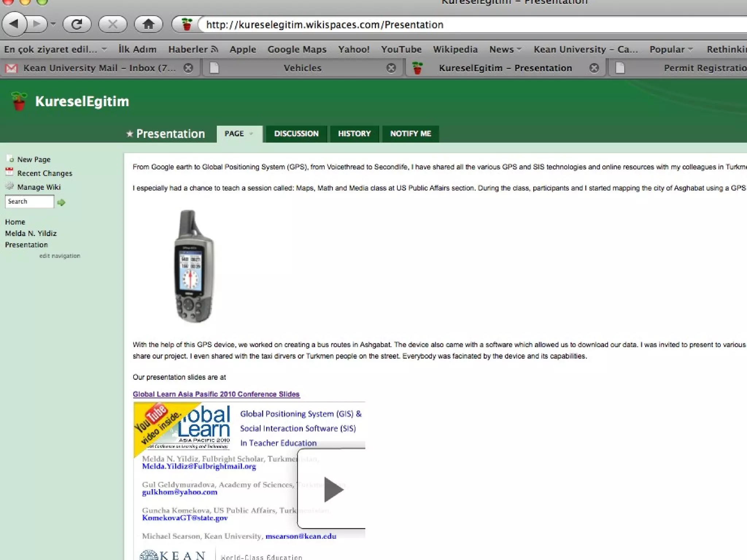Open Global Learn Asia Pacific slides link
This screenshot has height=560, width=747.
[x=216, y=394]
